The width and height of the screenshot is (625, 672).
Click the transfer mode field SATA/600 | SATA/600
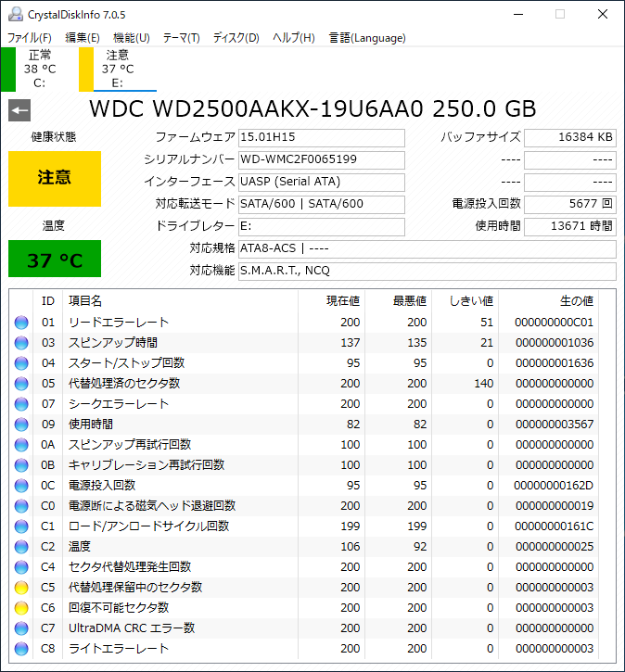click(322, 205)
